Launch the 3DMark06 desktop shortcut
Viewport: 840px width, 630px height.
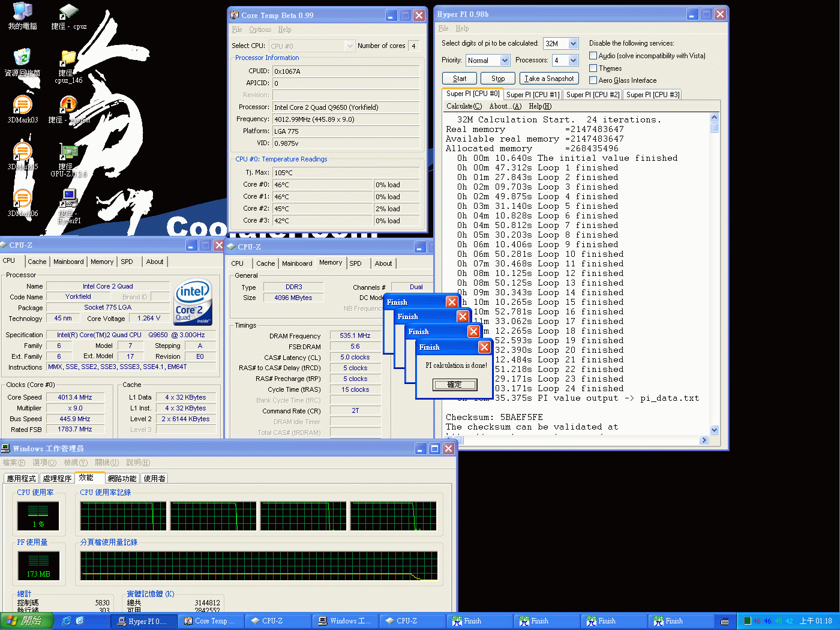22,199
